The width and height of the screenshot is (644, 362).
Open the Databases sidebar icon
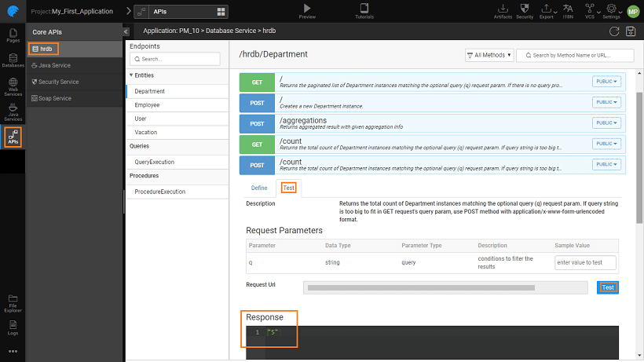(x=13, y=60)
